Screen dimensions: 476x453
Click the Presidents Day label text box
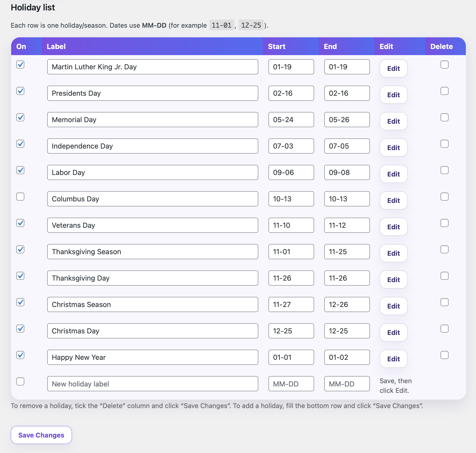click(x=152, y=93)
